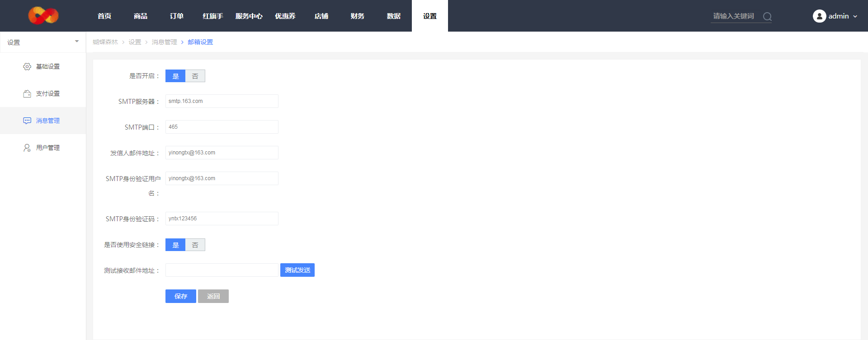The height and width of the screenshot is (340, 868).
Task: Open the 数据 top menu
Action: click(x=394, y=16)
